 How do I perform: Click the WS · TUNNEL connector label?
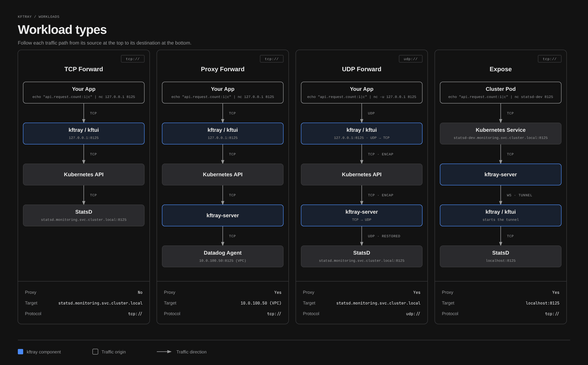click(519, 195)
